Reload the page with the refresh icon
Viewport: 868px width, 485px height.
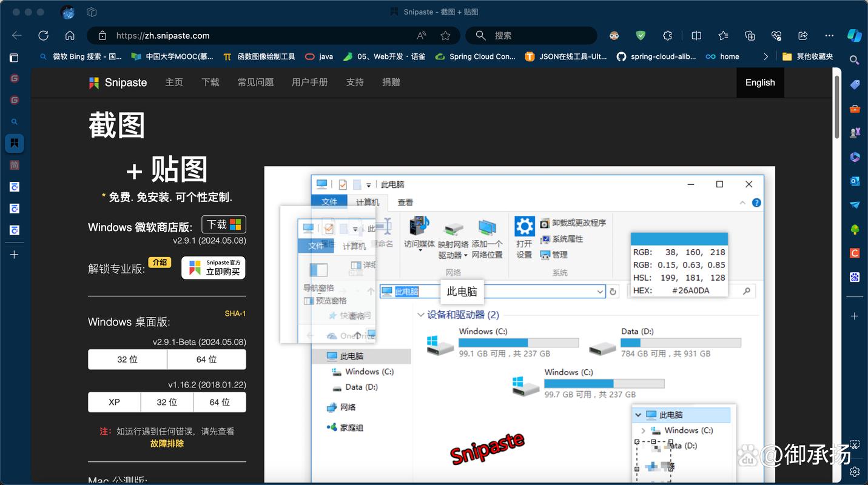[43, 36]
